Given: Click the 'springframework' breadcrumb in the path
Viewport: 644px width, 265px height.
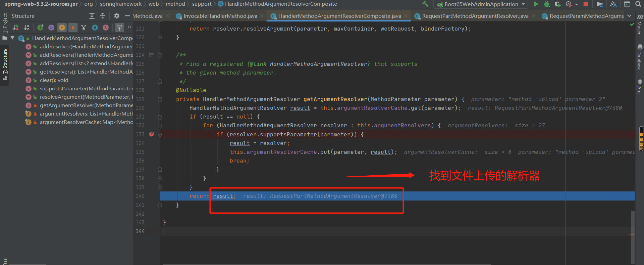Looking at the screenshot, I should [x=120, y=4].
